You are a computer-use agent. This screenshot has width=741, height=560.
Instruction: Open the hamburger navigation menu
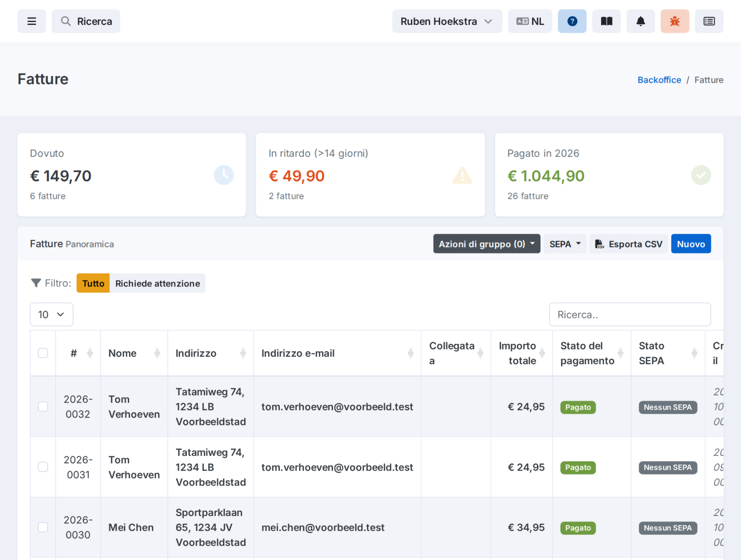click(31, 21)
